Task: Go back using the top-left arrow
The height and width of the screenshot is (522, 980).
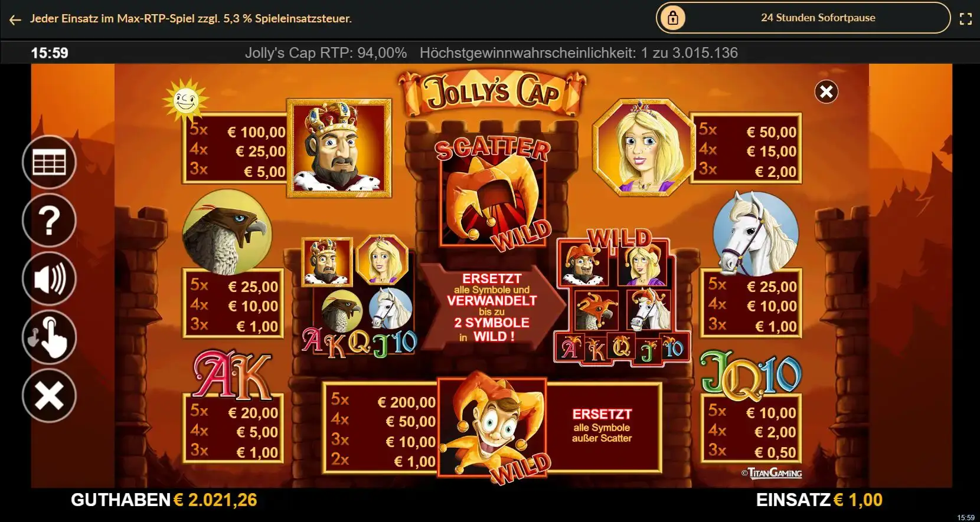Action: (15, 19)
